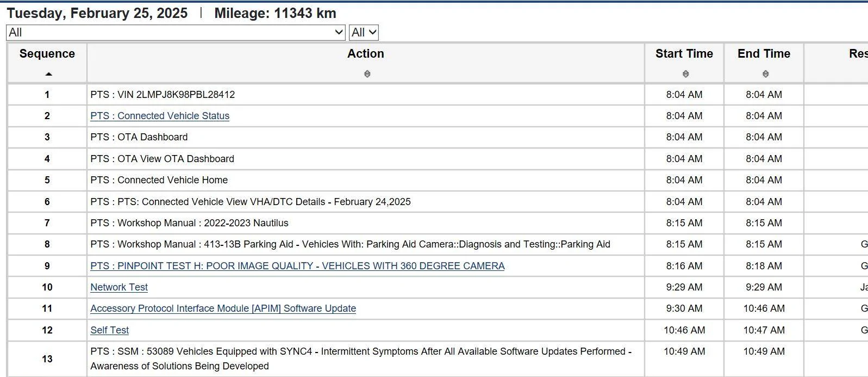Open the APIM Software Update link
The image size is (868, 377).
223,308
